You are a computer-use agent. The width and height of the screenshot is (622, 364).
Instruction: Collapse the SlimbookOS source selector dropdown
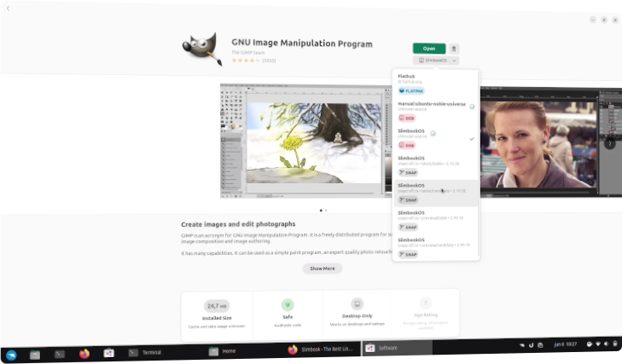tap(436, 61)
